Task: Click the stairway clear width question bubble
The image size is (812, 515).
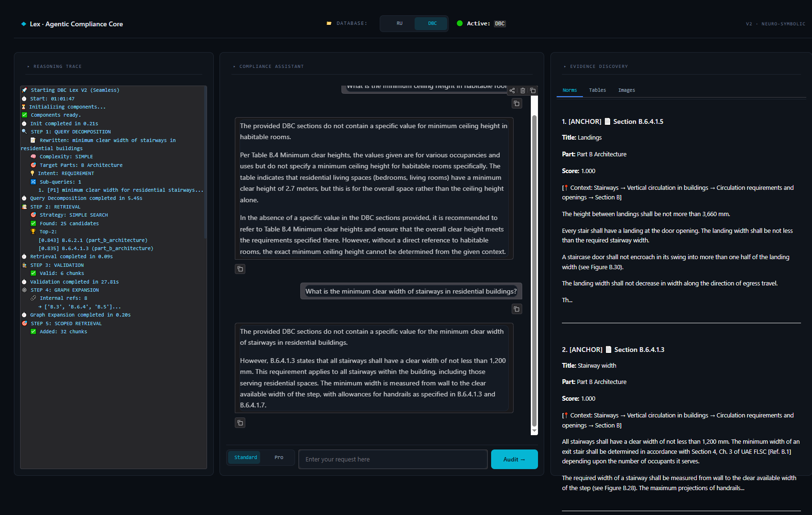Action: (411, 291)
